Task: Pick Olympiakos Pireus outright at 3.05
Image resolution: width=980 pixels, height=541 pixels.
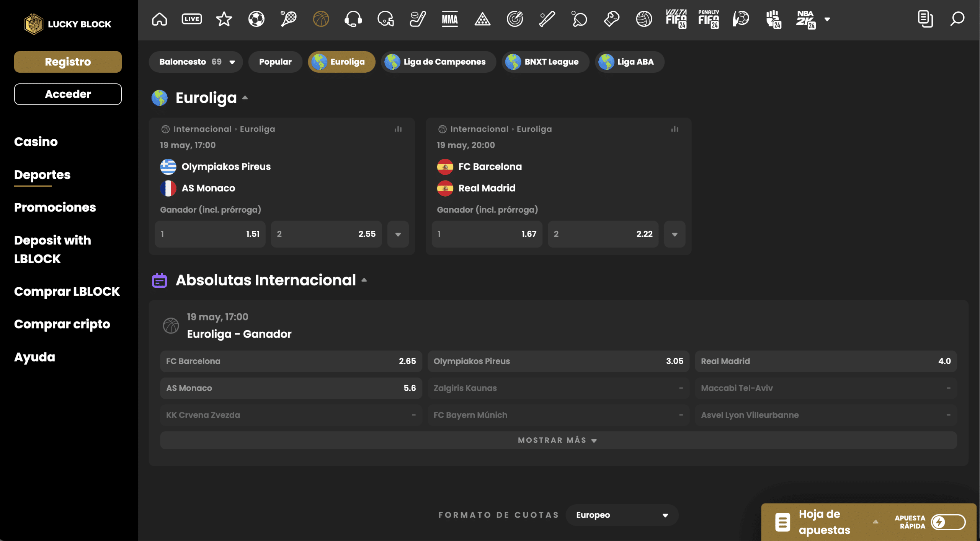Action: 558,361
